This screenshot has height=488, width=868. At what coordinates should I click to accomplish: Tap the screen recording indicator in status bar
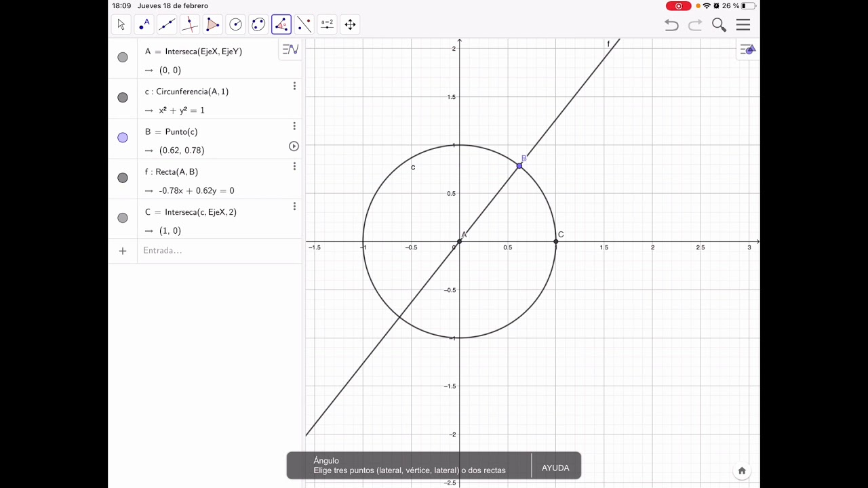coord(678,6)
